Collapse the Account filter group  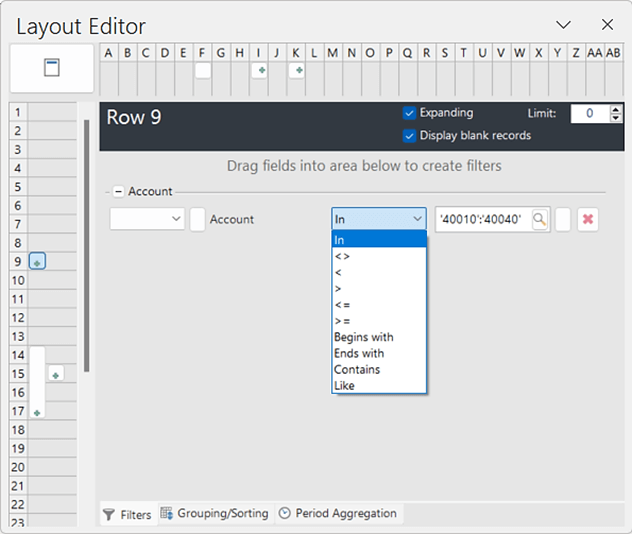tap(118, 192)
